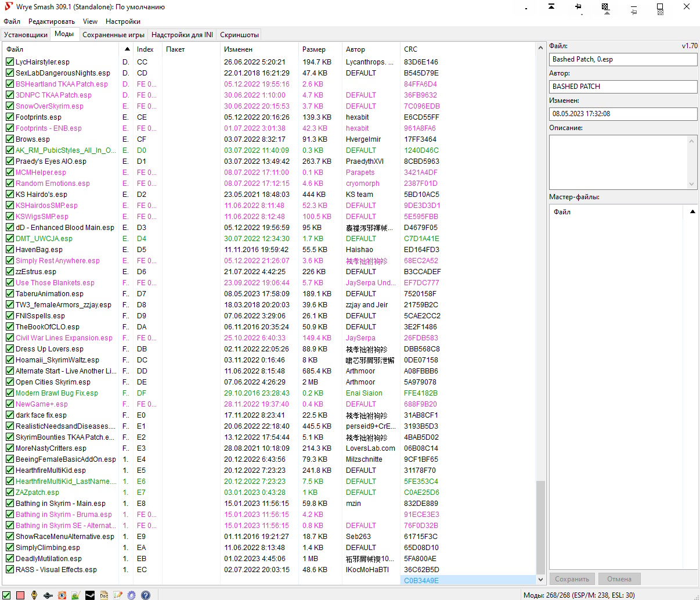Launch Skyrim via the status bar logo
The width and height of the screenshot is (700, 600).
[34, 595]
